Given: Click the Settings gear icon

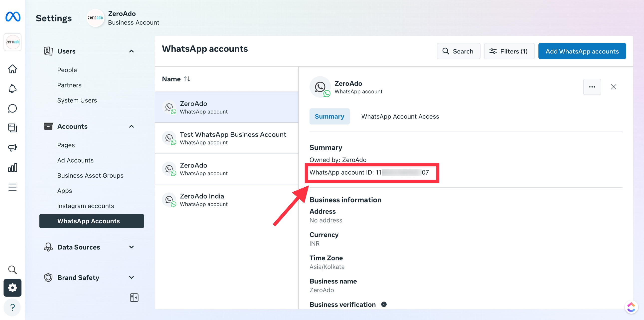Looking at the screenshot, I should click(x=12, y=288).
